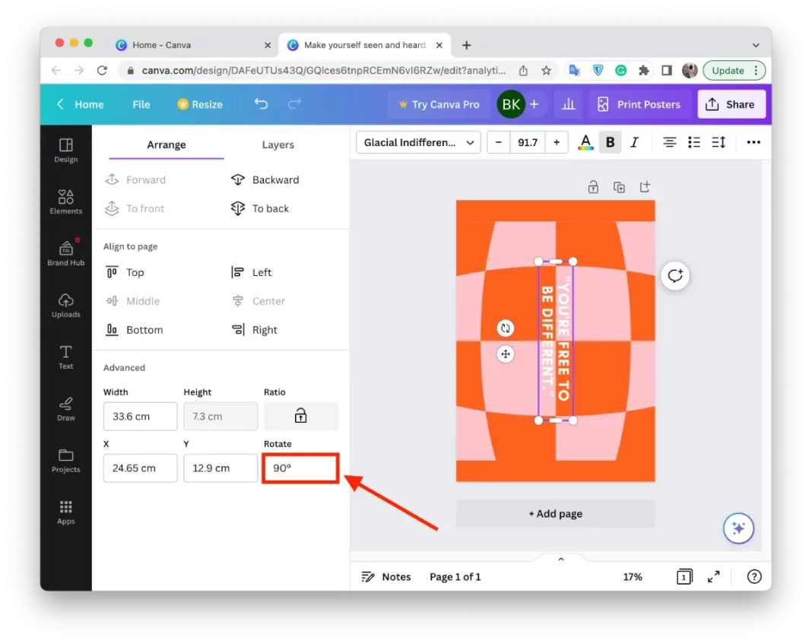Open the text color picker
This screenshot has width=812, height=644.
point(585,142)
